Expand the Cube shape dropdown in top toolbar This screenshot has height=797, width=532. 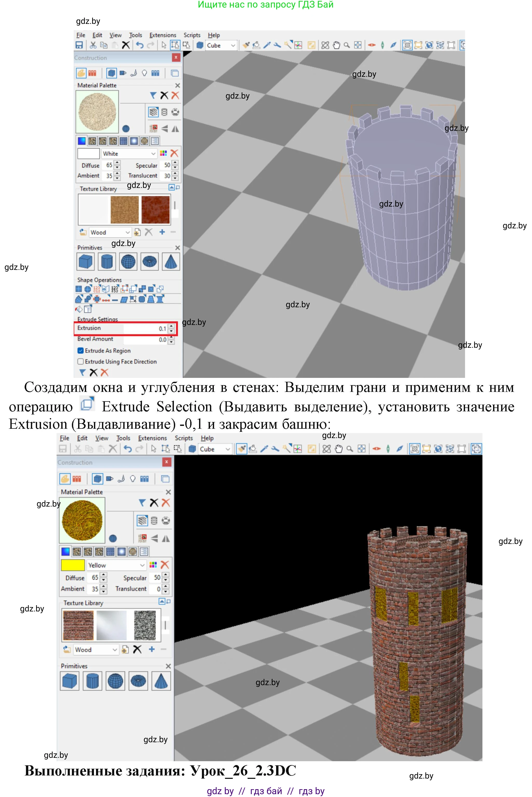click(x=233, y=45)
